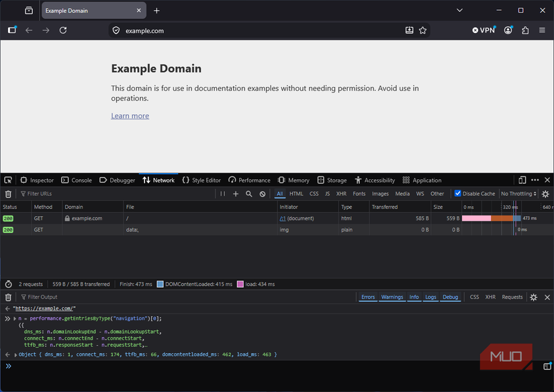
Task: Open the document initiator link
Action: click(282, 219)
